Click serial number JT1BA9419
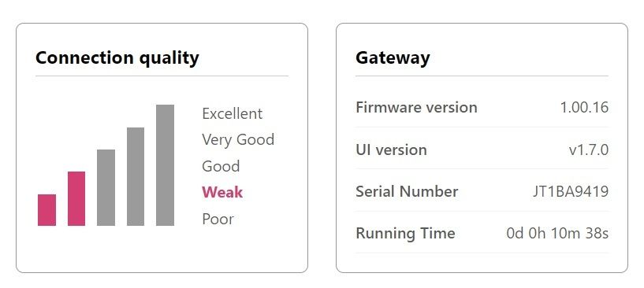The height and width of the screenshot is (288, 644). point(571,191)
